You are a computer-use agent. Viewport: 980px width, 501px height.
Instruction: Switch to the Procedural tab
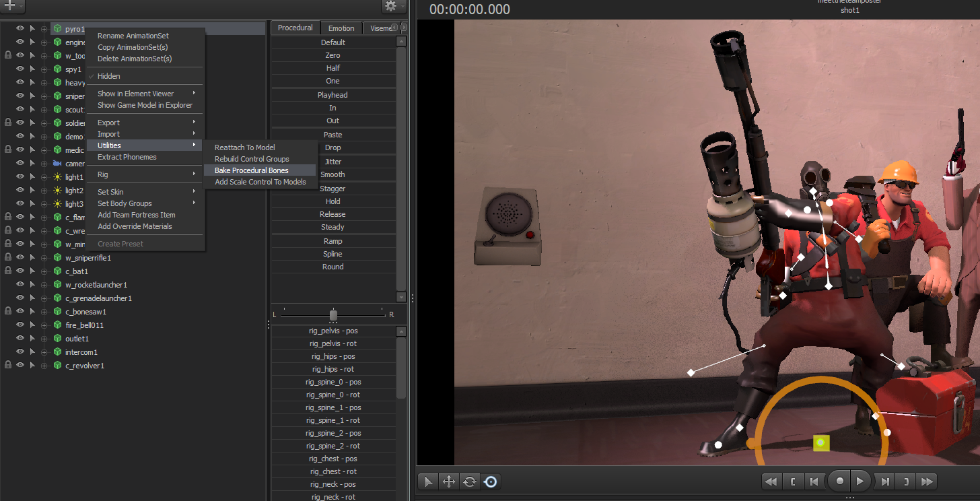(295, 28)
